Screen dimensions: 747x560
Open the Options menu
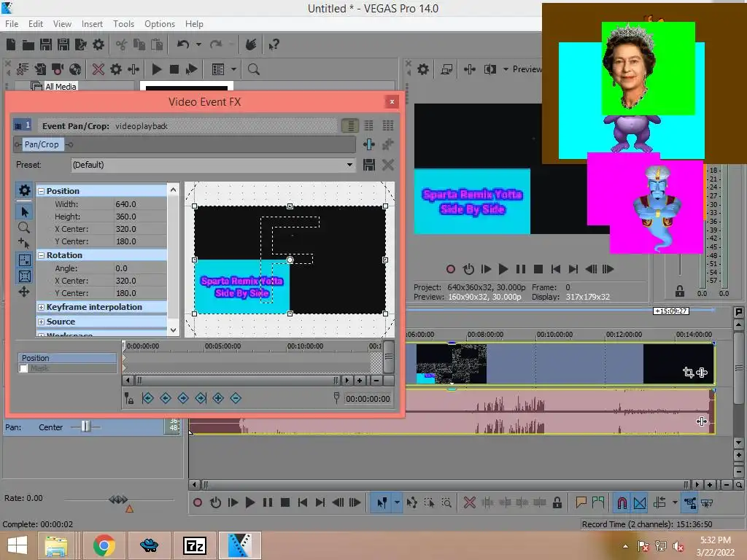[x=160, y=24]
